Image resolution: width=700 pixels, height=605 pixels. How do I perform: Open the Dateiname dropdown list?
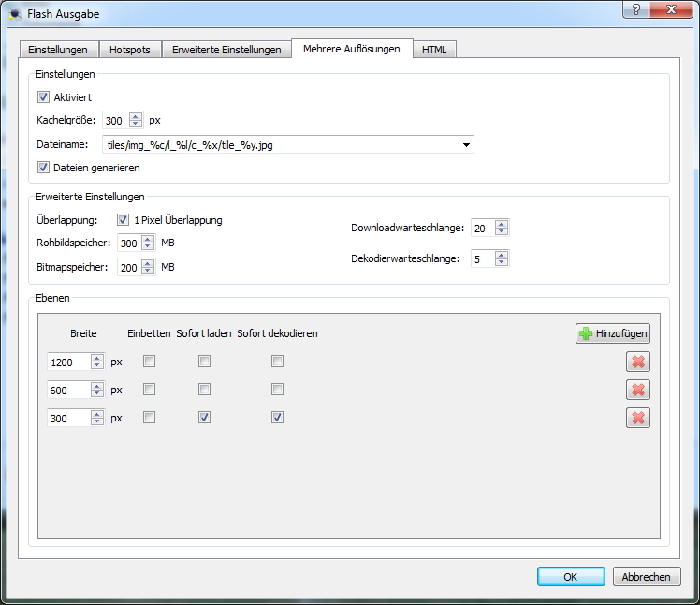click(x=466, y=144)
